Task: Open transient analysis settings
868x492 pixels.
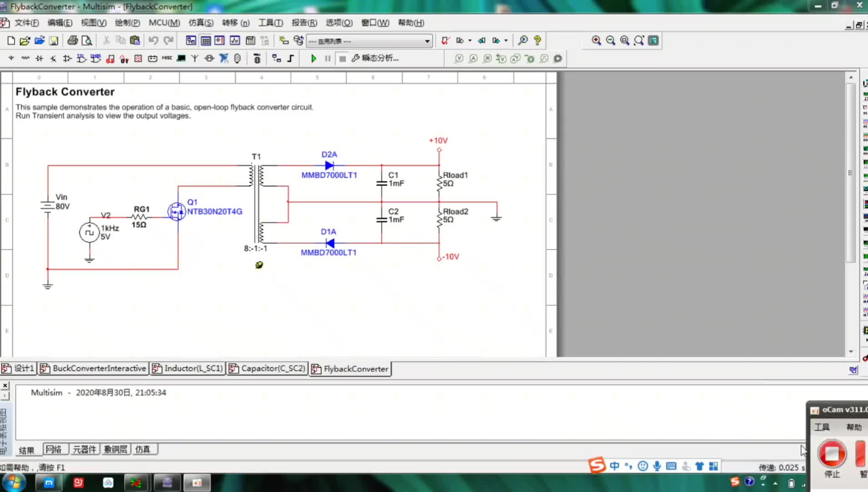Action: [375, 58]
